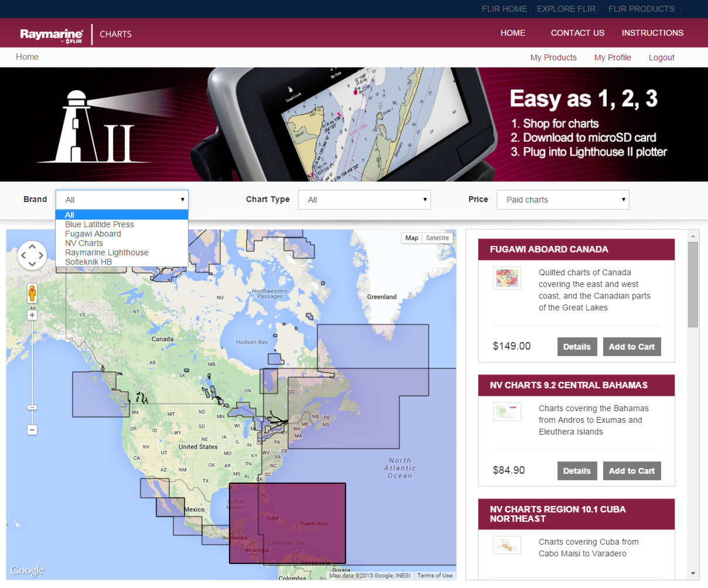Viewport: 708px width, 588px height.
Task: Open the NV Charts Cuba Northeast thumbnail
Action: 507,545
